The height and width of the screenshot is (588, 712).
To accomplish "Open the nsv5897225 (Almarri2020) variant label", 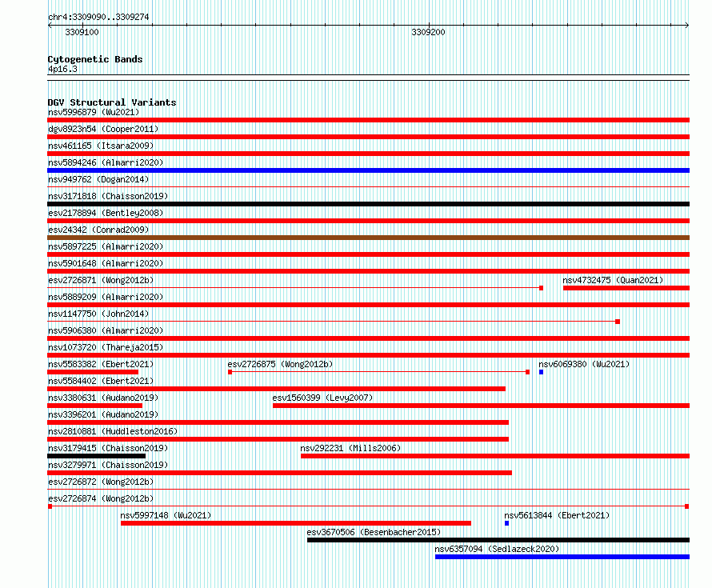I will coord(106,246).
